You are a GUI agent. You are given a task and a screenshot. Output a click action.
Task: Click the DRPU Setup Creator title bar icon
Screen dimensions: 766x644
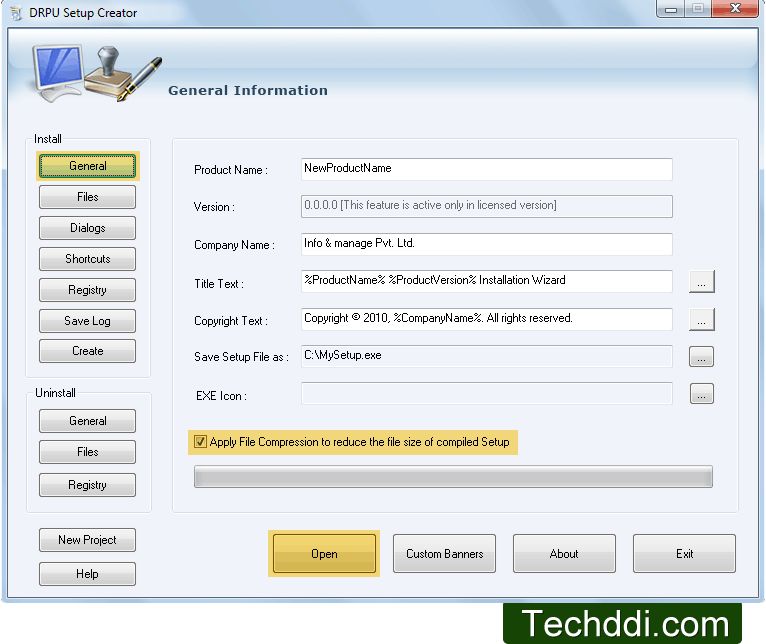point(17,13)
